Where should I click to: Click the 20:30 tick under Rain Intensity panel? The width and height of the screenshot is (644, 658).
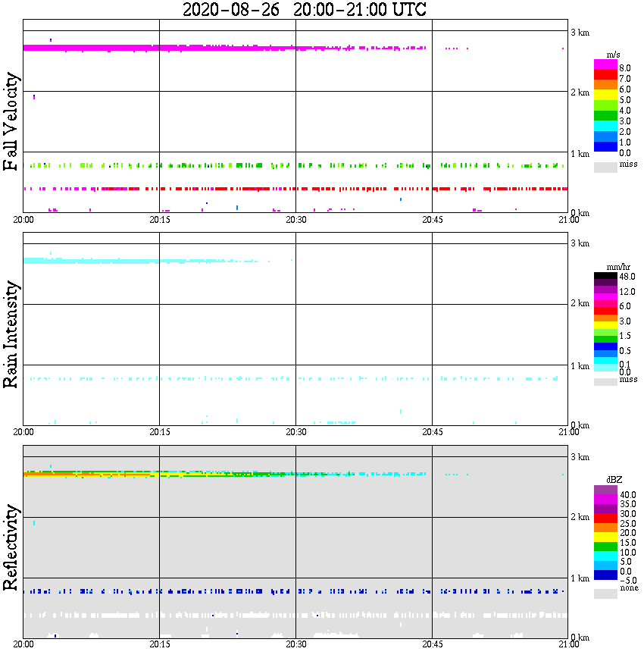[x=296, y=432]
